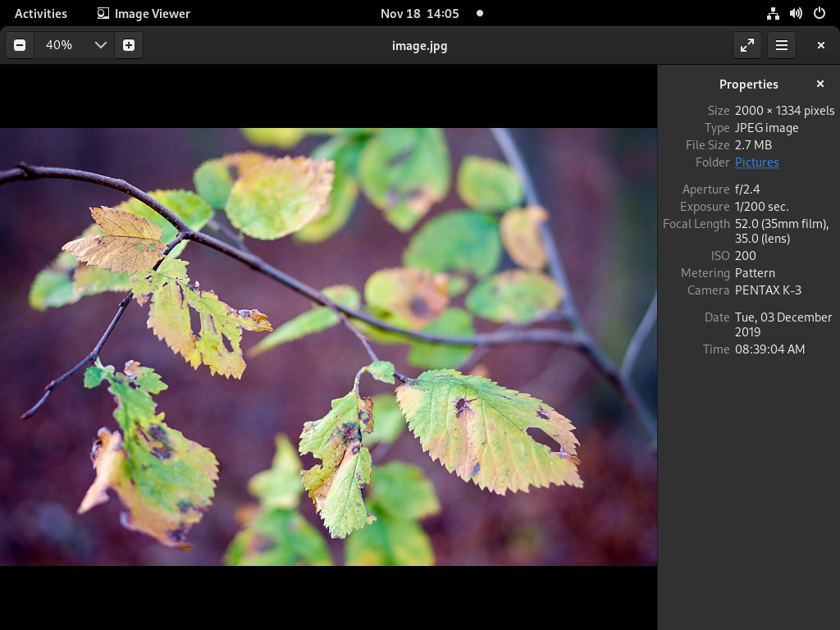Open the 40% zoom level dropdown
The image size is (840, 630).
click(101, 46)
